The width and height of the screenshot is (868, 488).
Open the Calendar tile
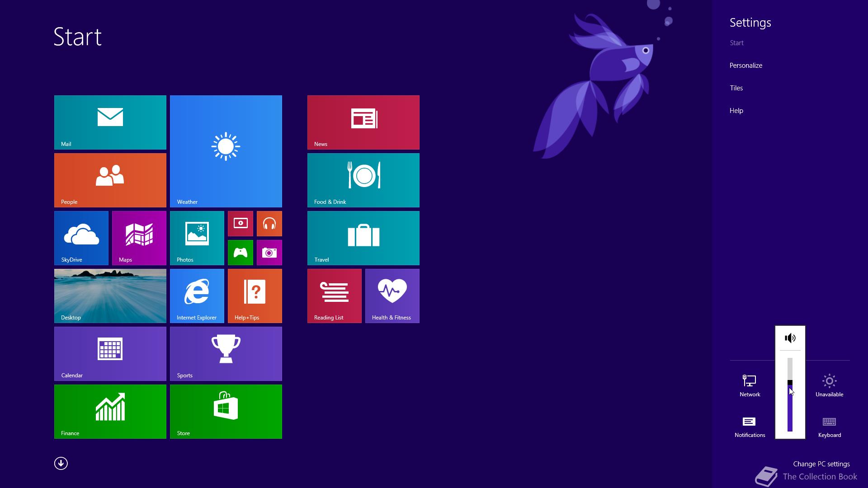click(x=110, y=354)
